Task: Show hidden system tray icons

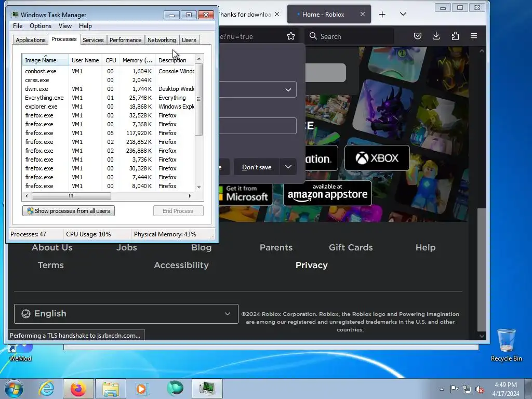Action: point(442,389)
